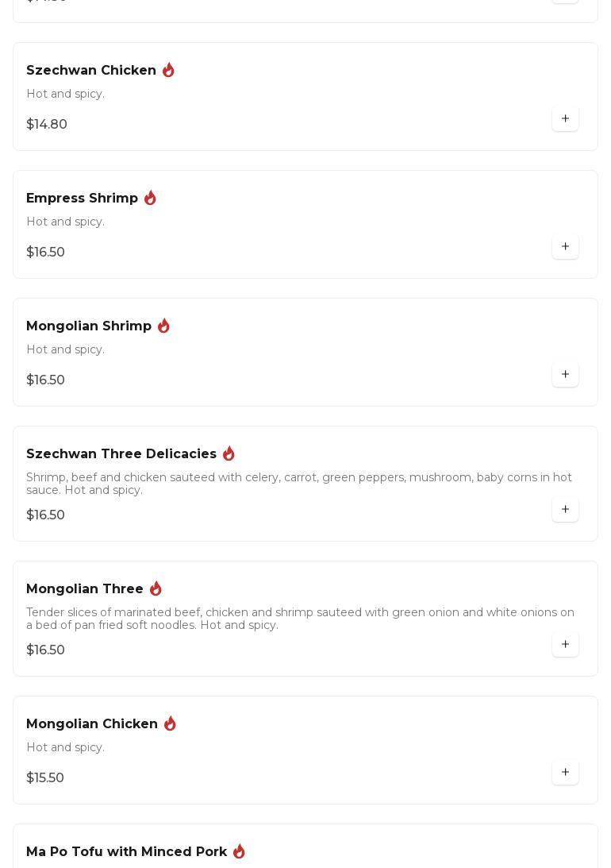Click the plus icon for Mongolian Shrimp
The image size is (611, 868).
pos(565,375)
